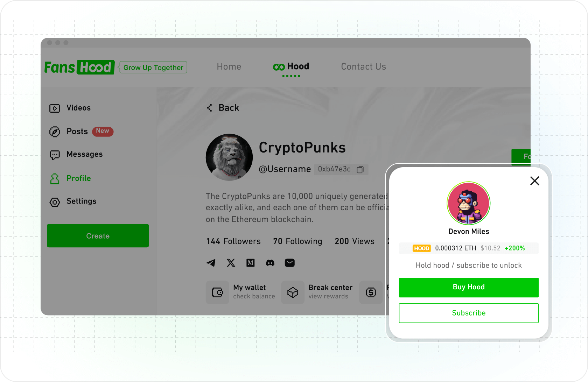Open Settings in the sidebar
The height and width of the screenshot is (382, 588).
[73, 201]
